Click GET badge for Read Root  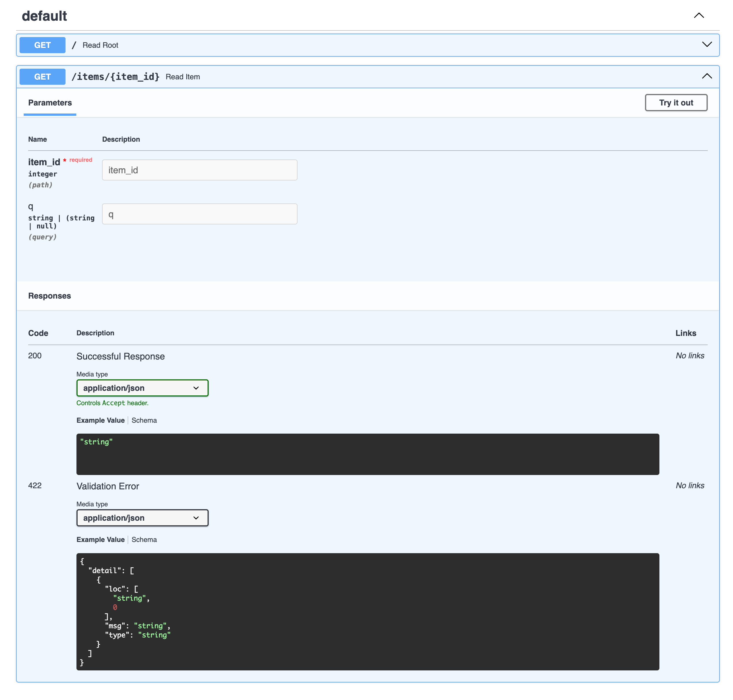coord(42,45)
